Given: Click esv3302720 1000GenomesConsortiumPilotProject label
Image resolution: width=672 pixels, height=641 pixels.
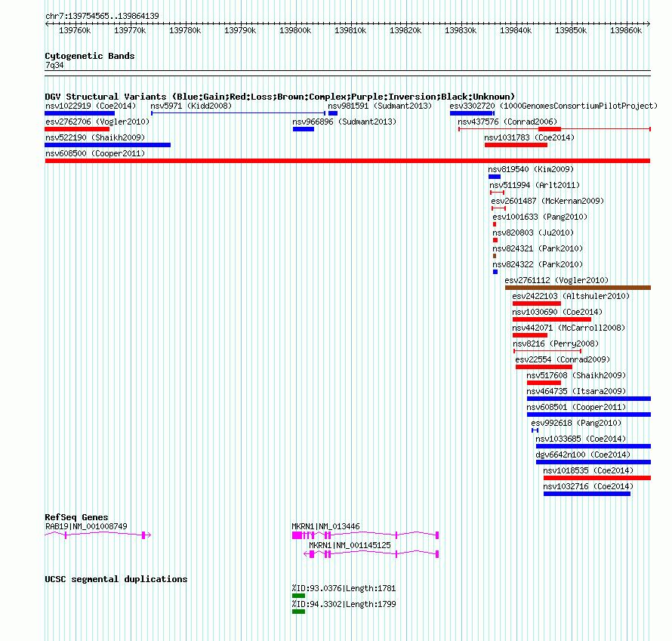Looking at the screenshot, I should pos(553,106).
